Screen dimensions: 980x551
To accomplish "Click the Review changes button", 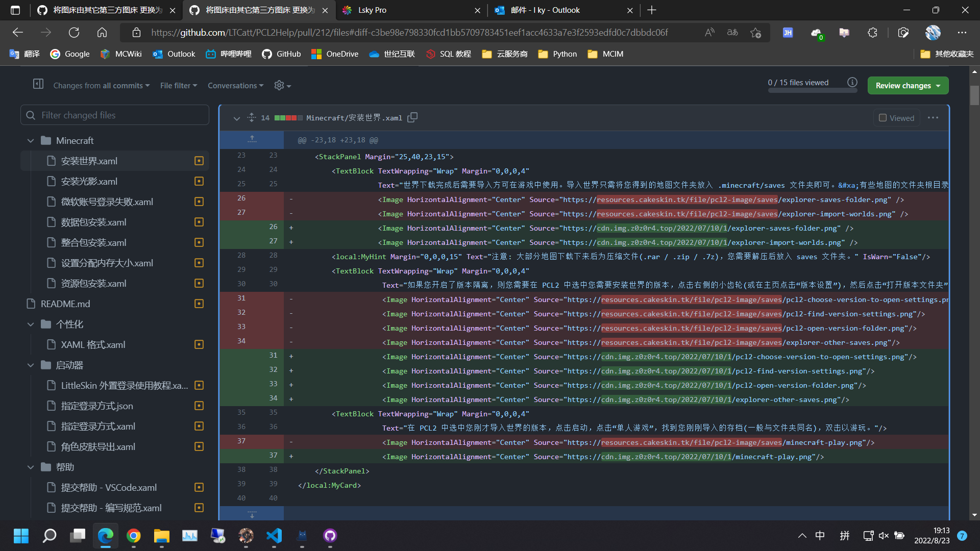I will click(x=908, y=86).
